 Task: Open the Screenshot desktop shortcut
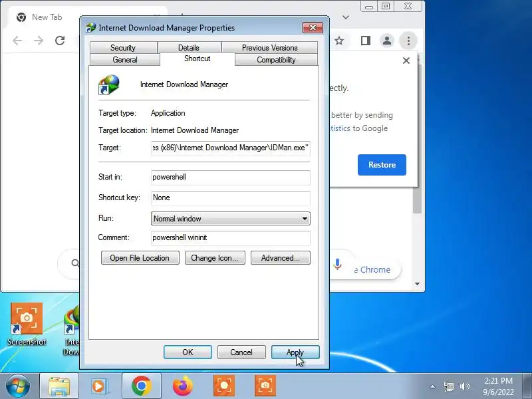coord(27,324)
